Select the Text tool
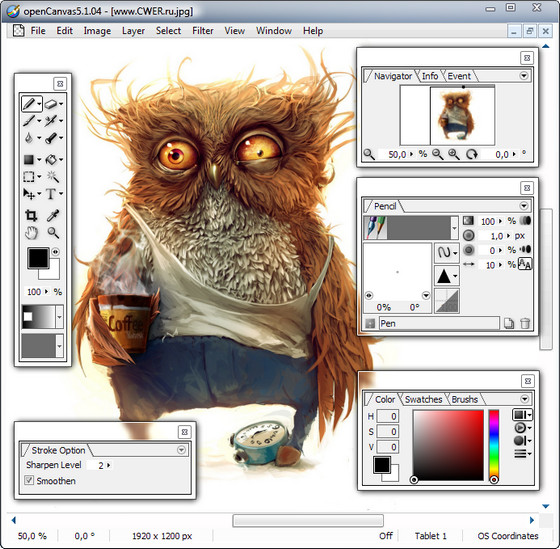The height and width of the screenshot is (549, 560). (x=51, y=194)
